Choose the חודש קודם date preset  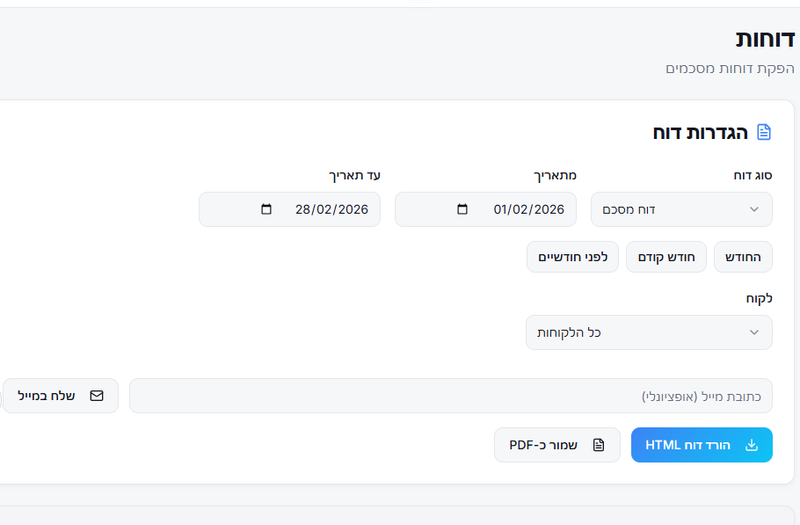coord(666,257)
